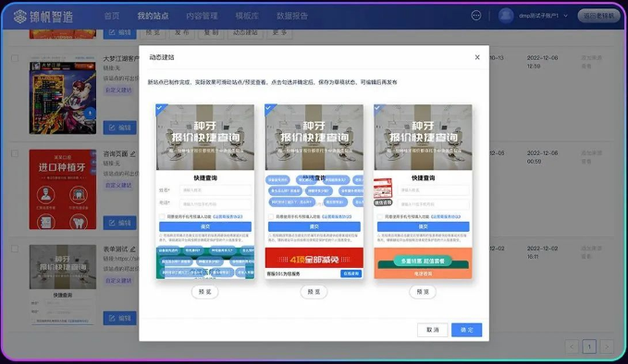Click first template's 电话 input field
The image size is (628, 364).
click(x=215, y=204)
